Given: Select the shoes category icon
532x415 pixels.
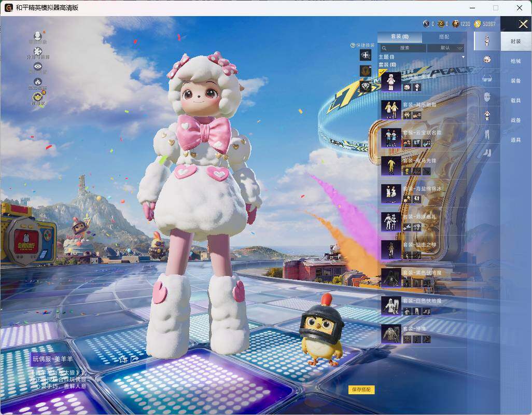Looking at the screenshot, I should 487,153.
